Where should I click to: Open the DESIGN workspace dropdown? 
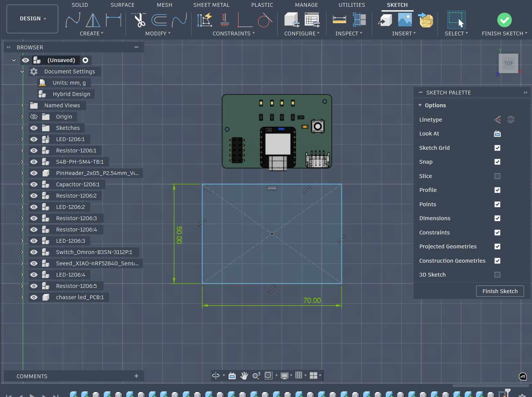pos(33,18)
